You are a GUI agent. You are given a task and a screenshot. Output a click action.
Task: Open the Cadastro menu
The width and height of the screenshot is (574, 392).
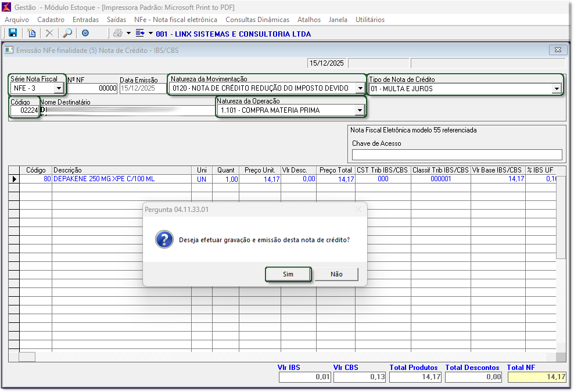coord(51,20)
